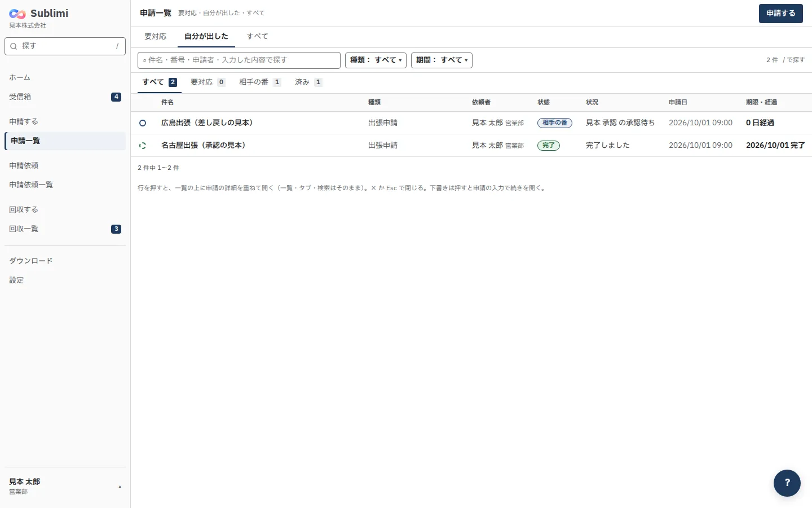
Task: Click the 完了 status badge
Action: (x=549, y=146)
